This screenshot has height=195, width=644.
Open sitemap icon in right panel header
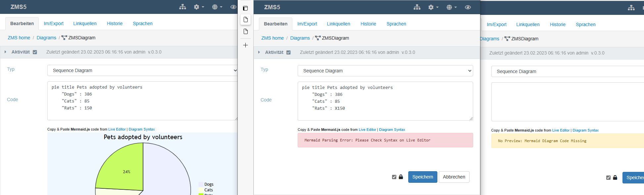click(631, 8)
